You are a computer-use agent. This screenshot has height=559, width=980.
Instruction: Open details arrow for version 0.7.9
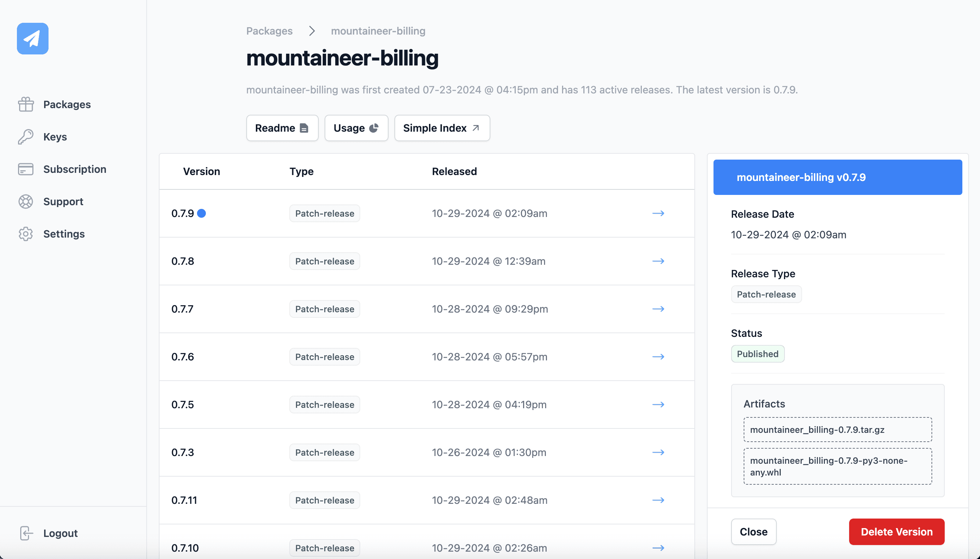[658, 213]
